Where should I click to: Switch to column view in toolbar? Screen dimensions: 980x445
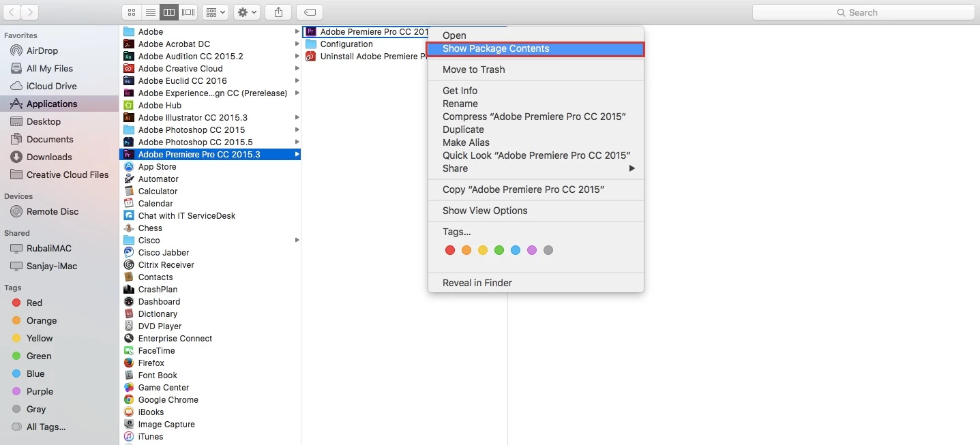pos(169,12)
